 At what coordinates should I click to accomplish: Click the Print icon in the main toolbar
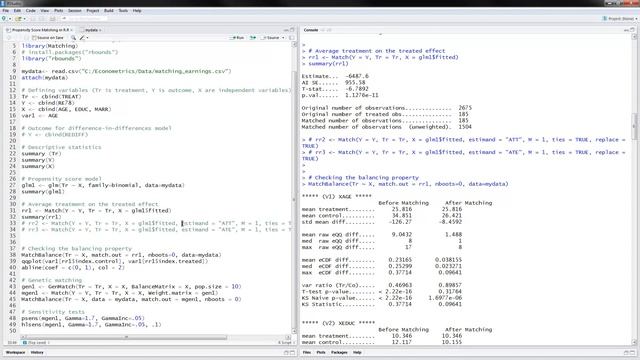52,18
